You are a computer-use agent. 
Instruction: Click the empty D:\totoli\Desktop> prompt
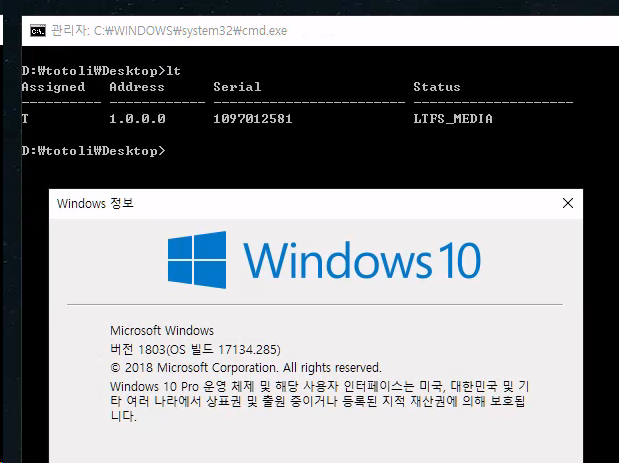94,150
